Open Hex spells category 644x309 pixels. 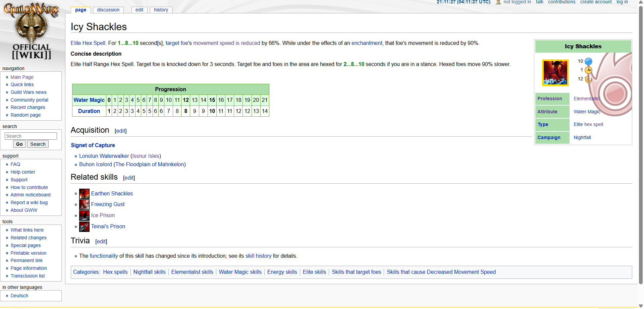(x=115, y=272)
